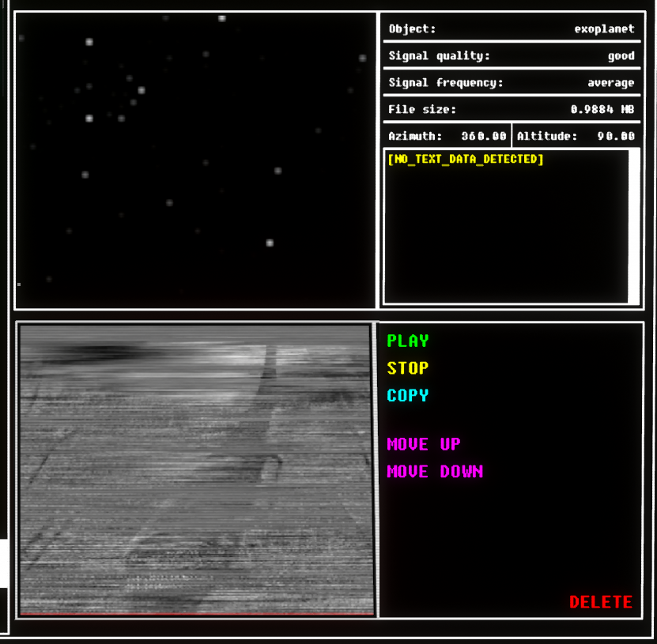Viewport: 657px width, 644px height.
Task: Click the yellow STOP control
Action: click(x=407, y=368)
